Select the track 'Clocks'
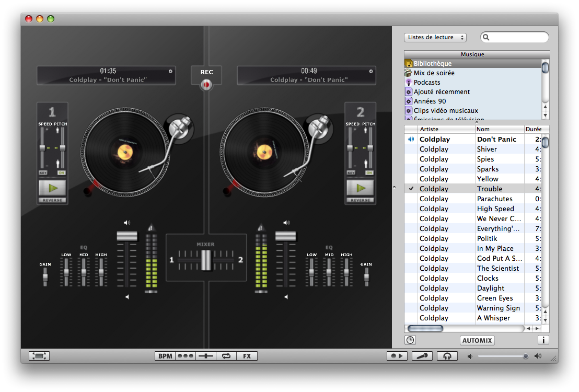Screen dimensions: 579x392 (473, 278)
